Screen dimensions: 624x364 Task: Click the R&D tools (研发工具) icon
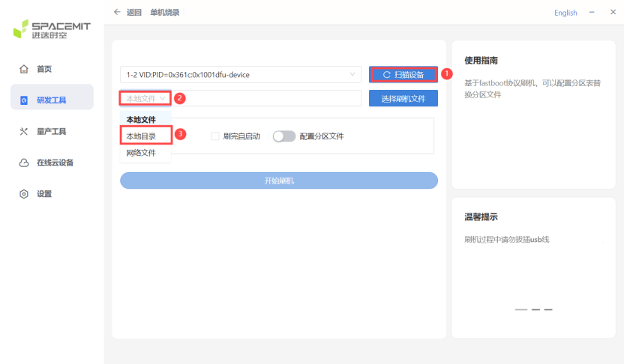click(x=24, y=100)
